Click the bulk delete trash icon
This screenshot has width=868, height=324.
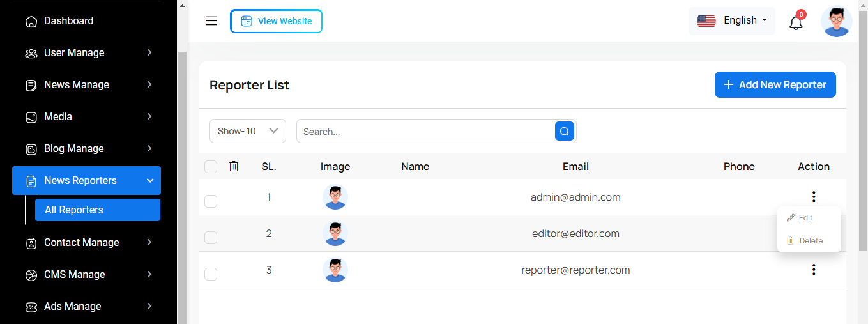coord(234,166)
